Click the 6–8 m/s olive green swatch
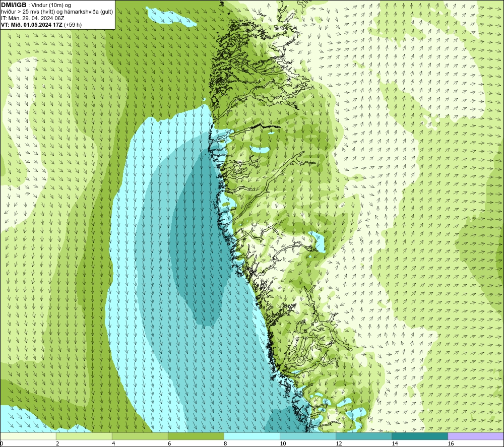 (196, 436)
